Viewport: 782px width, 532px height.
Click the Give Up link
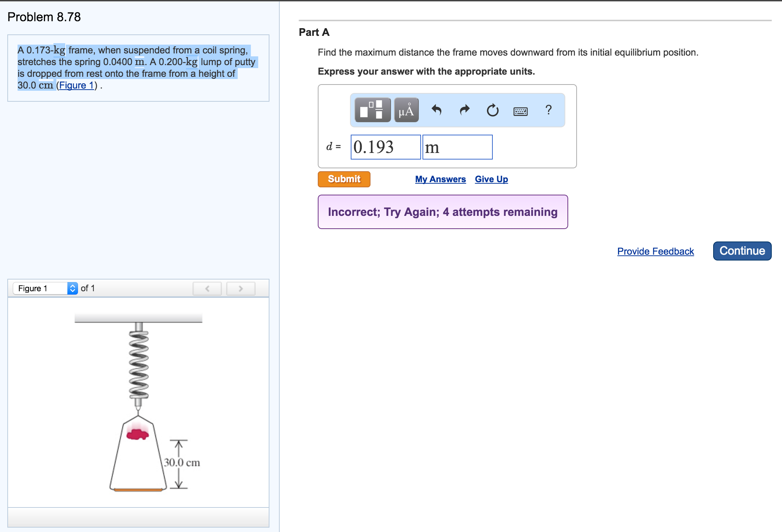[x=491, y=179]
